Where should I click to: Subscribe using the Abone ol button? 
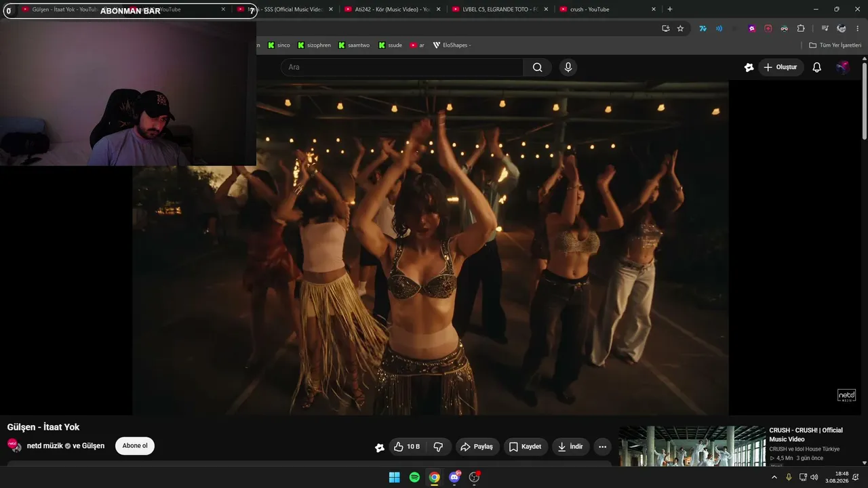pyautogui.click(x=135, y=446)
